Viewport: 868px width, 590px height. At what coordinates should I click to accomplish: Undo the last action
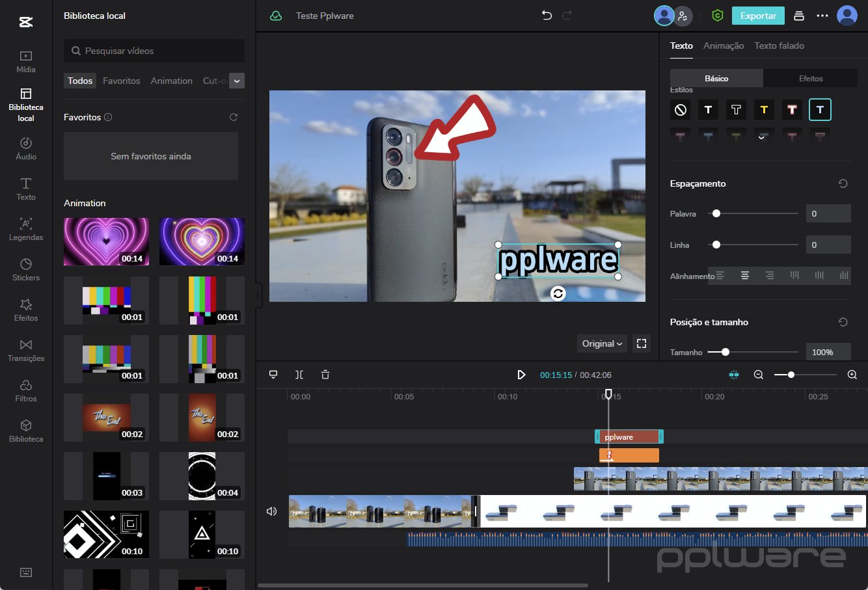pyautogui.click(x=547, y=16)
